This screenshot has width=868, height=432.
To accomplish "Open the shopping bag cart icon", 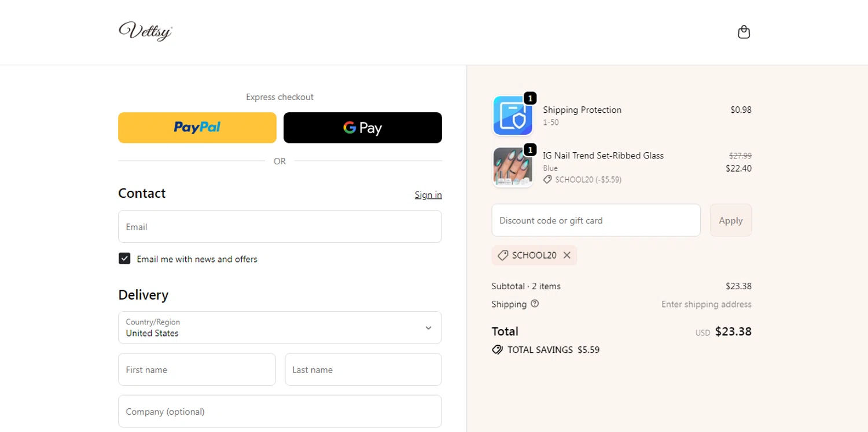I will click(744, 32).
